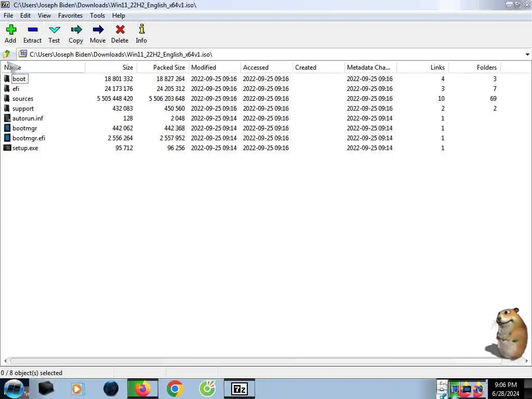Click the 7z icon in title bar
The width and height of the screenshot is (532, 399).
5,5
